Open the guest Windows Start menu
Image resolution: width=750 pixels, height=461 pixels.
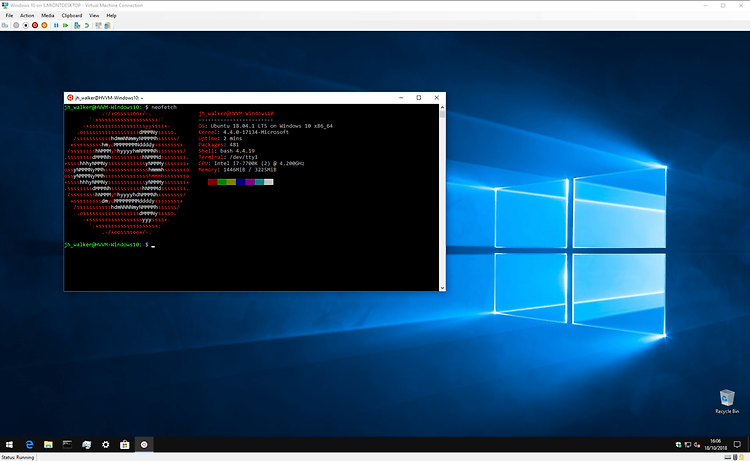click(x=10, y=445)
